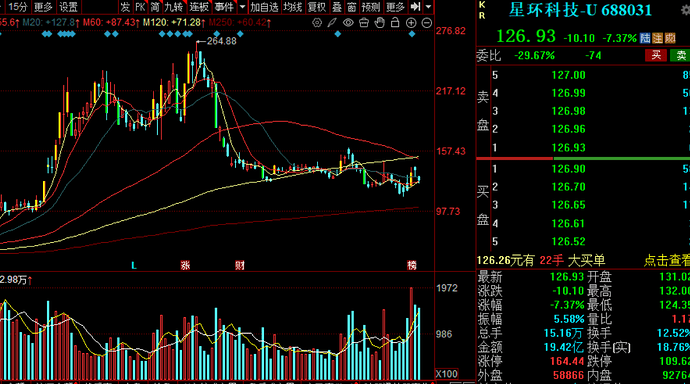The width and height of the screenshot is (690, 384).
Task: Click sell level 2 price 126.96
Action: click(569, 129)
